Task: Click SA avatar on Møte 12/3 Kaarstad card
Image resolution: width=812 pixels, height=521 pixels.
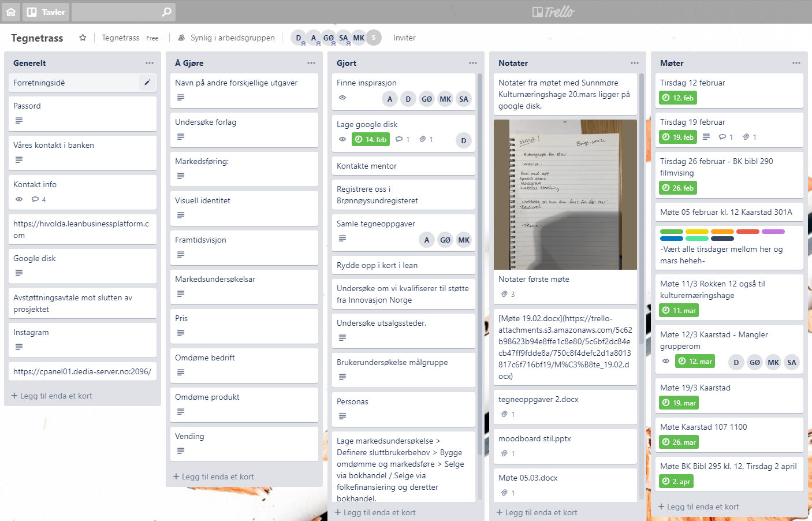Action: (792, 362)
